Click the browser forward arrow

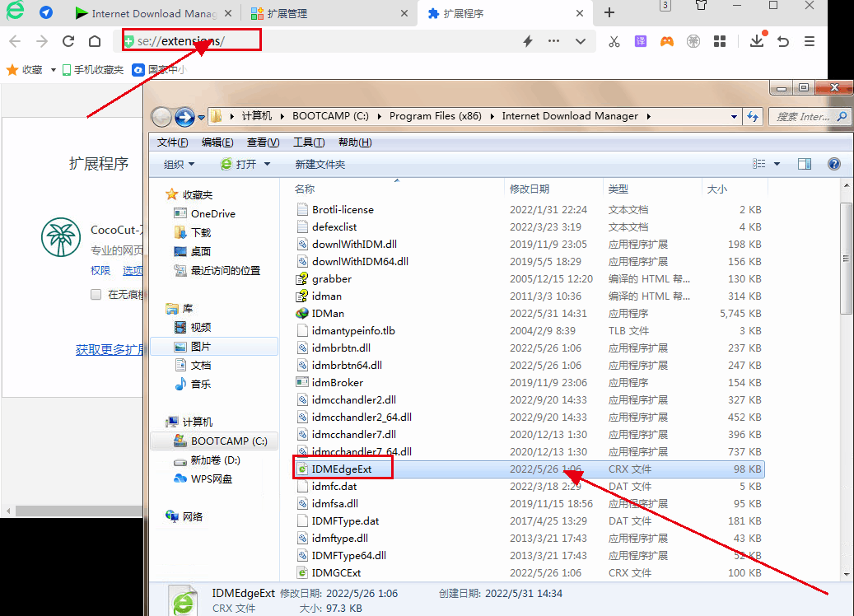click(x=41, y=41)
